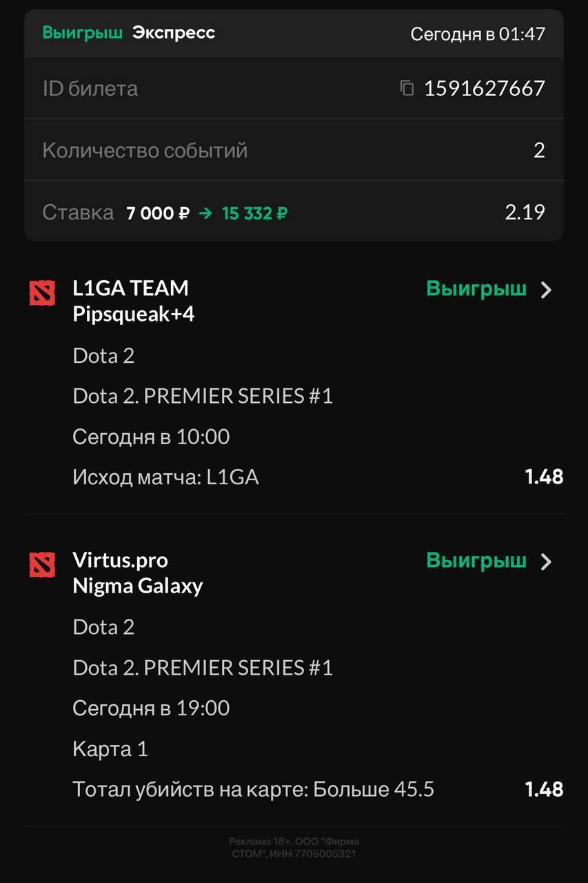
Task: Click the Nigma Galaxy team name
Action: pyautogui.click(x=138, y=586)
